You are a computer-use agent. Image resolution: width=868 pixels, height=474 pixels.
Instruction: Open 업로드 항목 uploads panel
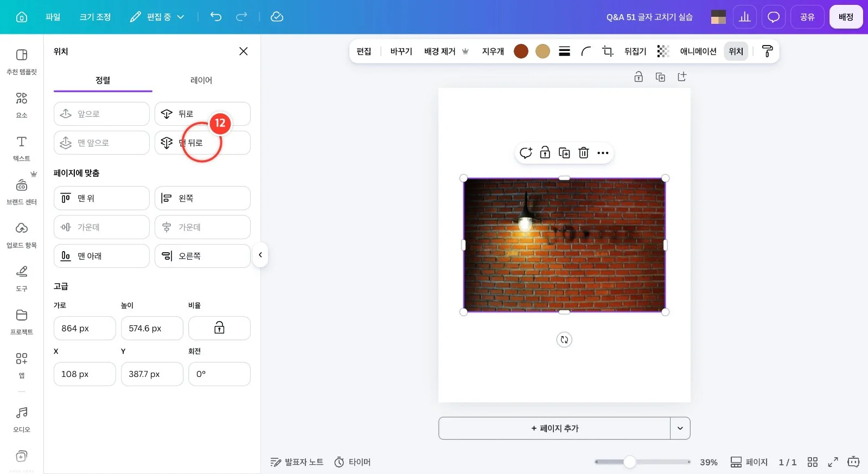22,235
